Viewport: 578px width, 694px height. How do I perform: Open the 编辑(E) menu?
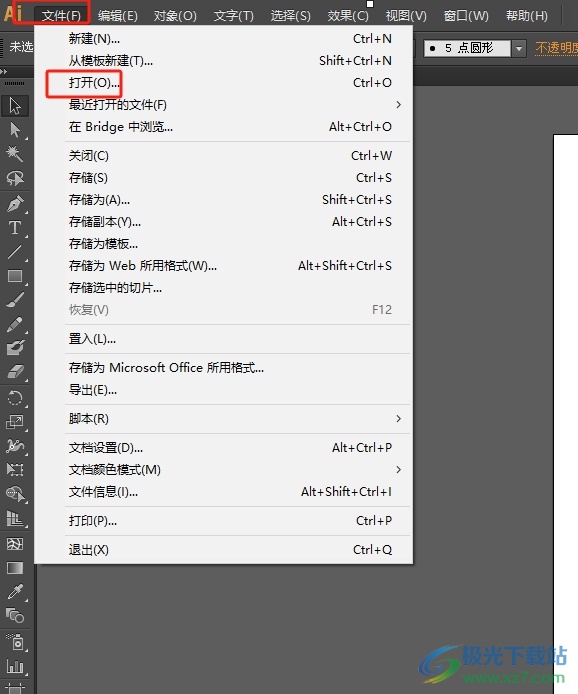pos(117,15)
